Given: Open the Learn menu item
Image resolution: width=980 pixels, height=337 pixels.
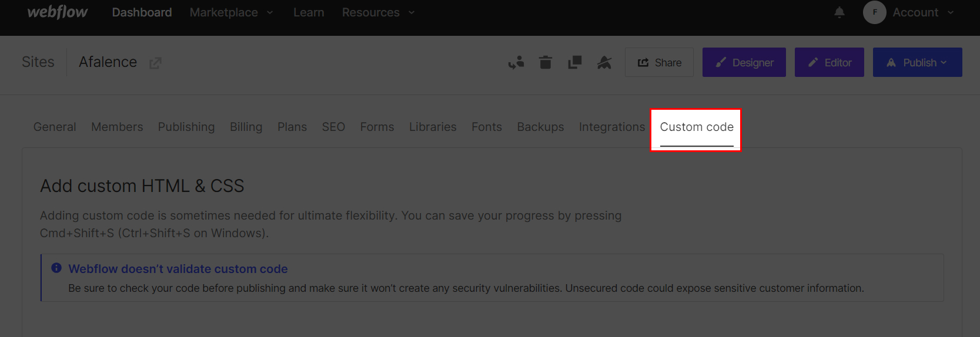Looking at the screenshot, I should pyautogui.click(x=309, y=12).
